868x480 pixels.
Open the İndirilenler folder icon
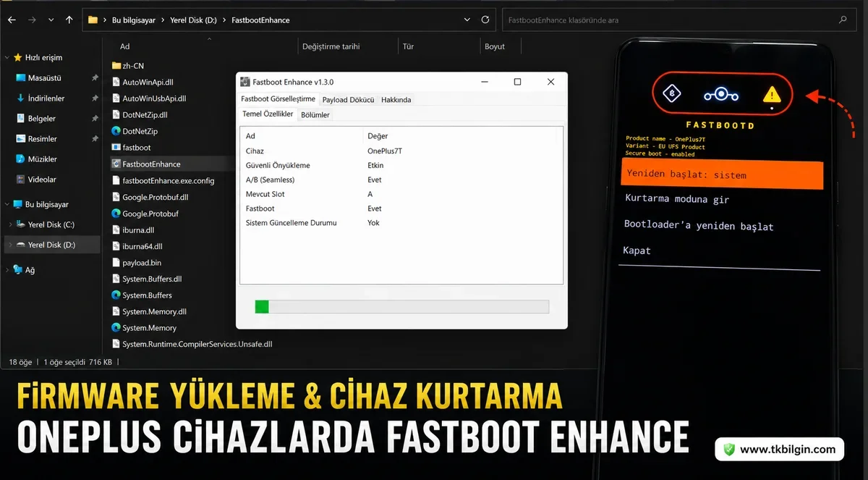[20, 98]
